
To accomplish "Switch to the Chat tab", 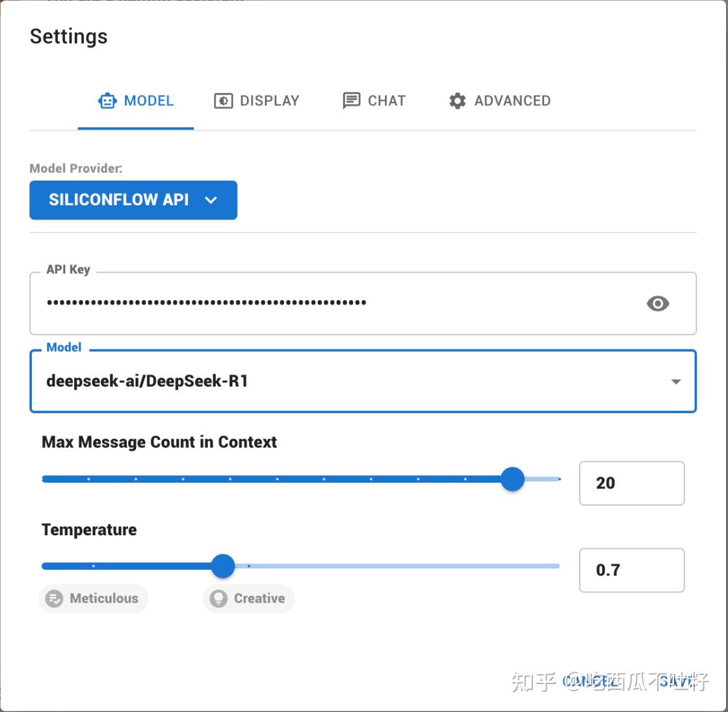I will click(374, 101).
